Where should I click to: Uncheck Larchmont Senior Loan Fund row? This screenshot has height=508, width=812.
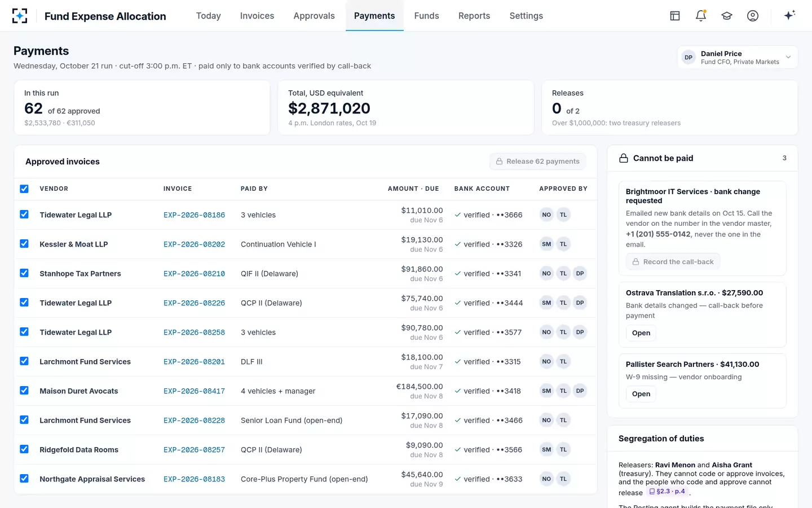[24, 420]
